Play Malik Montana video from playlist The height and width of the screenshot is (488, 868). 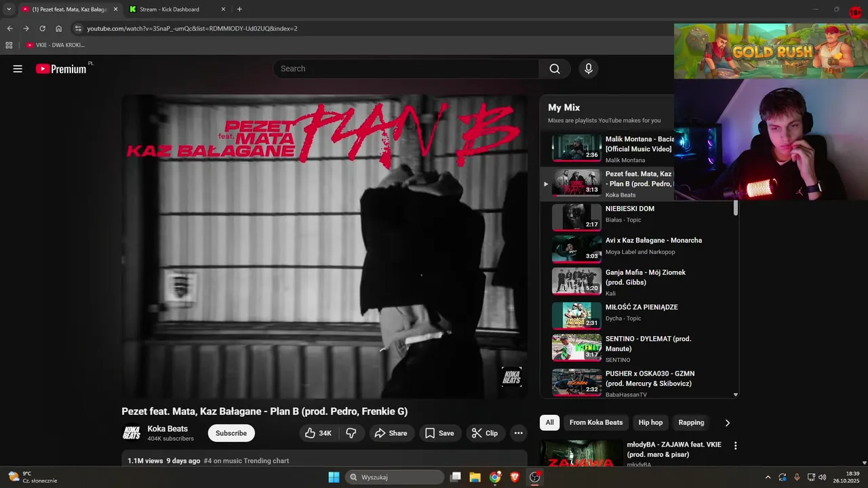(x=576, y=148)
